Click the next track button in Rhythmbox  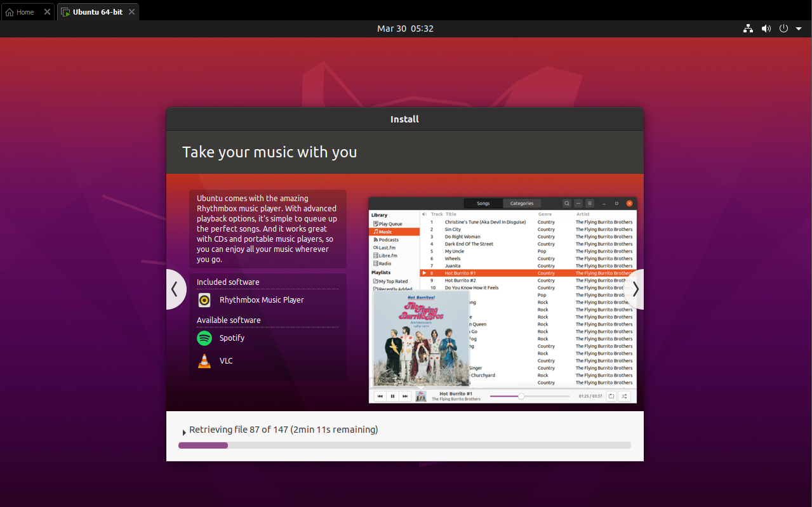pyautogui.click(x=405, y=396)
